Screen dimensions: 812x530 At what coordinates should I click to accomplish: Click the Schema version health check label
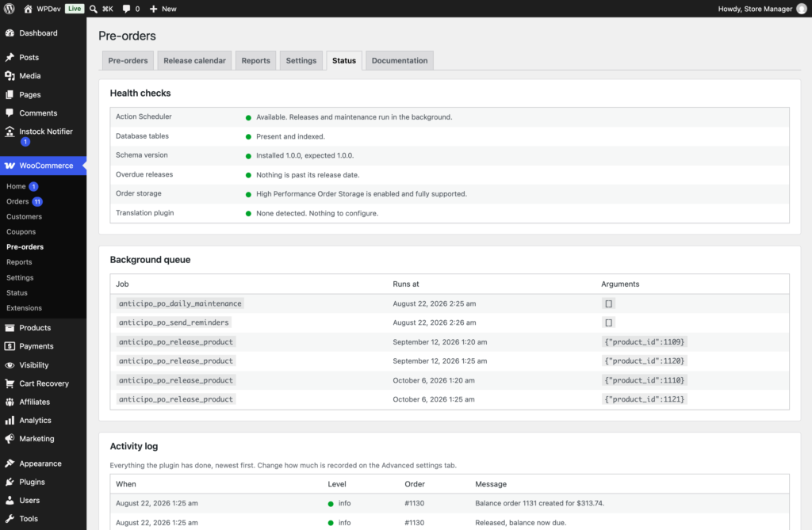(x=141, y=154)
